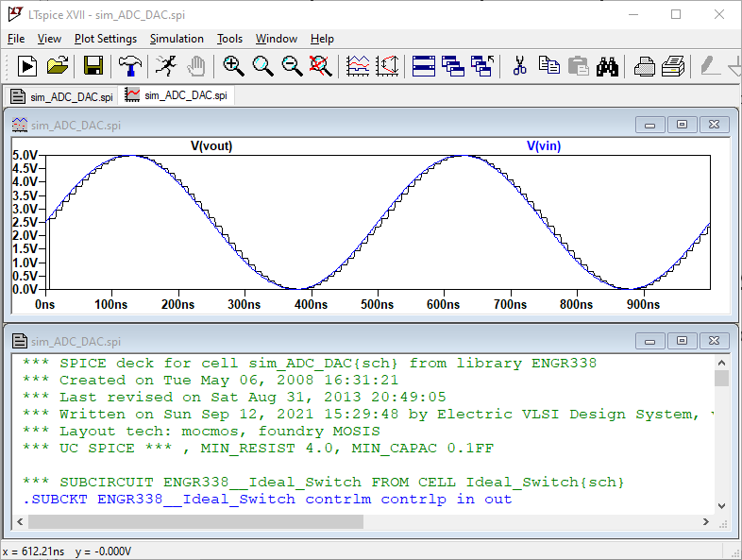Close the waveform plot window
The image size is (742, 560).
pyautogui.click(x=714, y=125)
